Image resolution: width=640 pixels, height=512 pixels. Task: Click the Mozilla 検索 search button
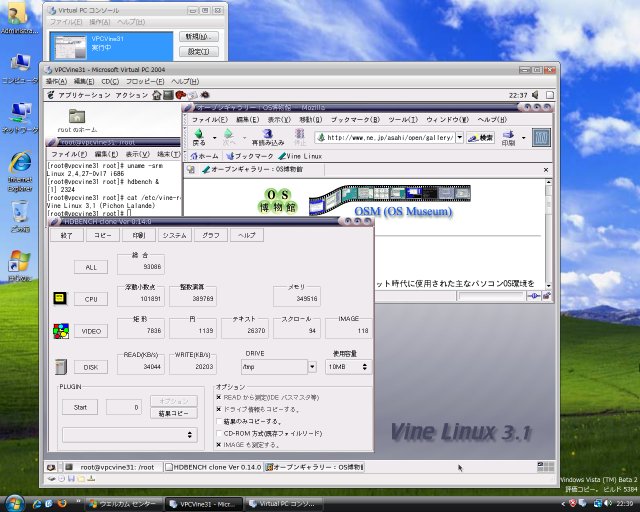pos(481,138)
